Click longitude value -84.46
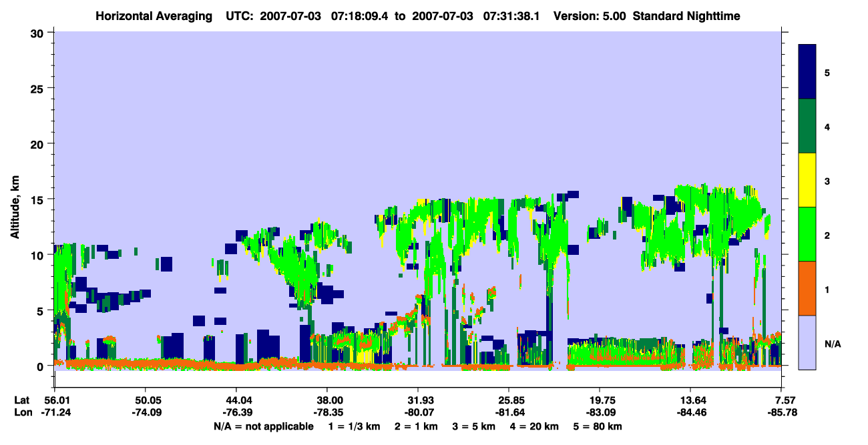Viewport: 868px width, 445px height. pyautogui.click(x=690, y=412)
